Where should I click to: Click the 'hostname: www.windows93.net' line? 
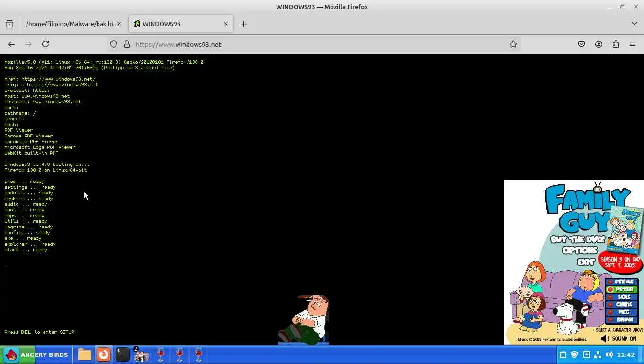click(43, 102)
